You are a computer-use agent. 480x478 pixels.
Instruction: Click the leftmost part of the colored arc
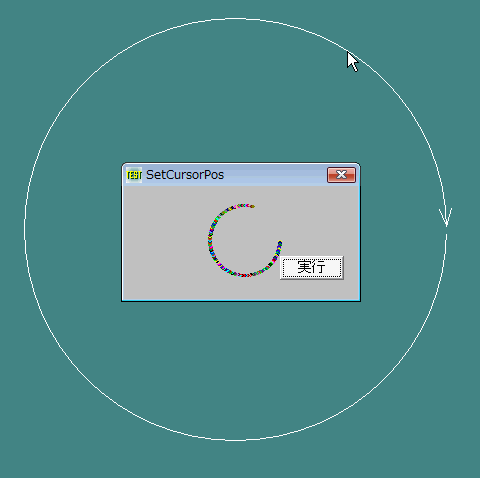click(210, 240)
